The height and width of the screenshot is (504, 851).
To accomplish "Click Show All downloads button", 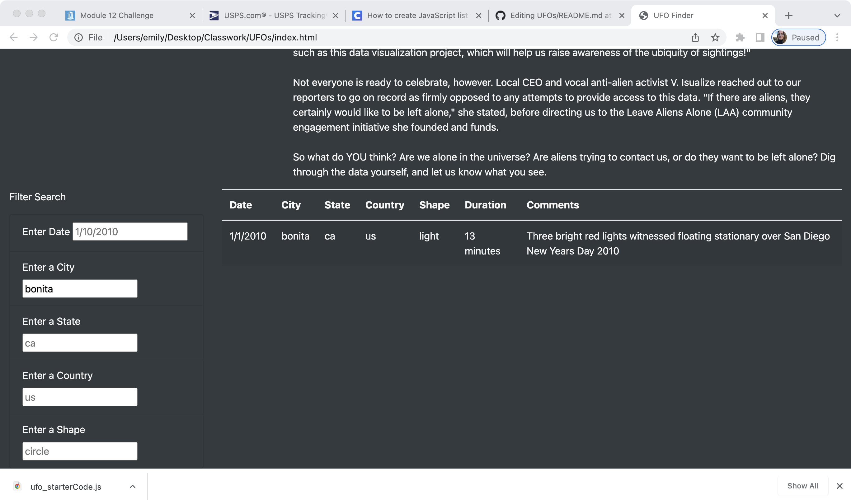I will 802,486.
